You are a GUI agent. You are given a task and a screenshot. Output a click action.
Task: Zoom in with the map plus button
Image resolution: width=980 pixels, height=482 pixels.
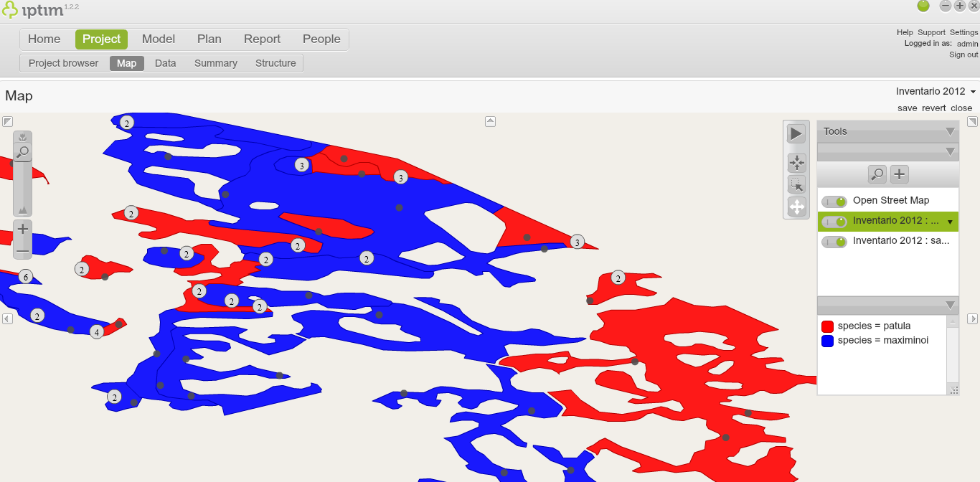pos(23,230)
